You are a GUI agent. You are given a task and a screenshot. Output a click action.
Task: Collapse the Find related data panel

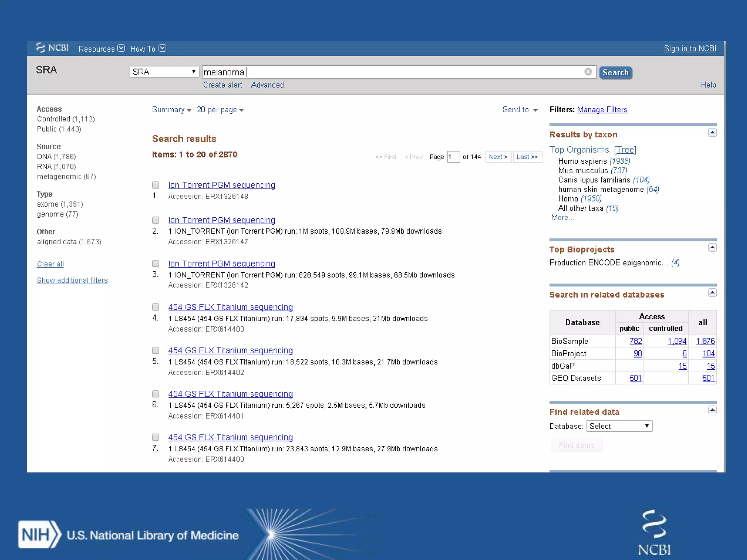pyautogui.click(x=712, y=410)
